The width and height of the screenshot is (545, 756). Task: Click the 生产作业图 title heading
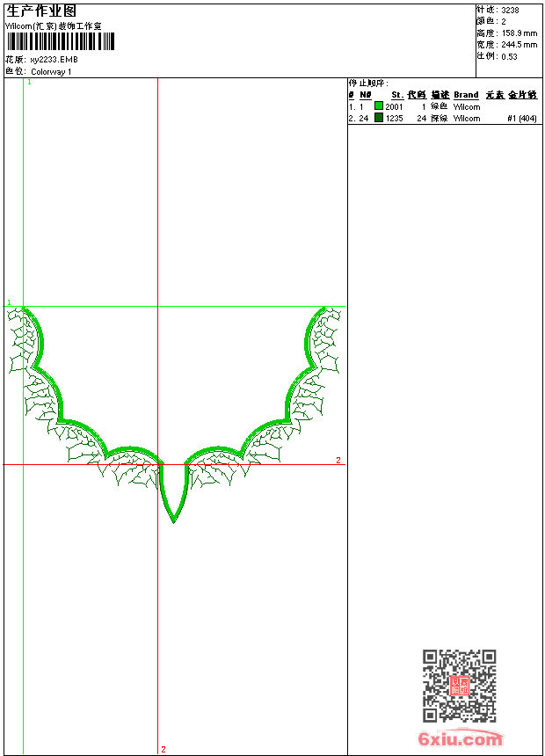click(x=41, y=11)
